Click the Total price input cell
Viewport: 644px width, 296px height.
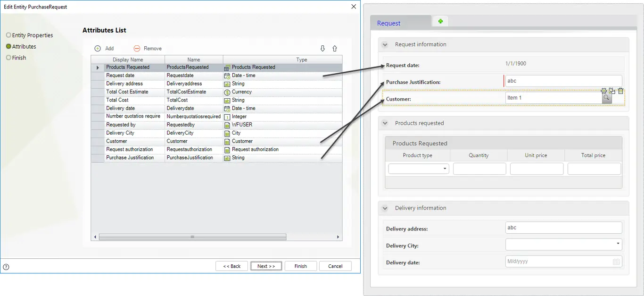click(x=594, y=169)
